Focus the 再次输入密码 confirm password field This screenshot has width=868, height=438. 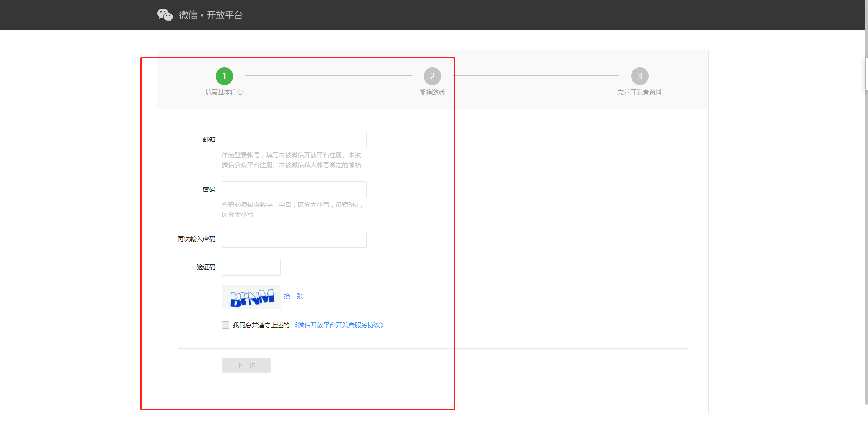(294, 239)
